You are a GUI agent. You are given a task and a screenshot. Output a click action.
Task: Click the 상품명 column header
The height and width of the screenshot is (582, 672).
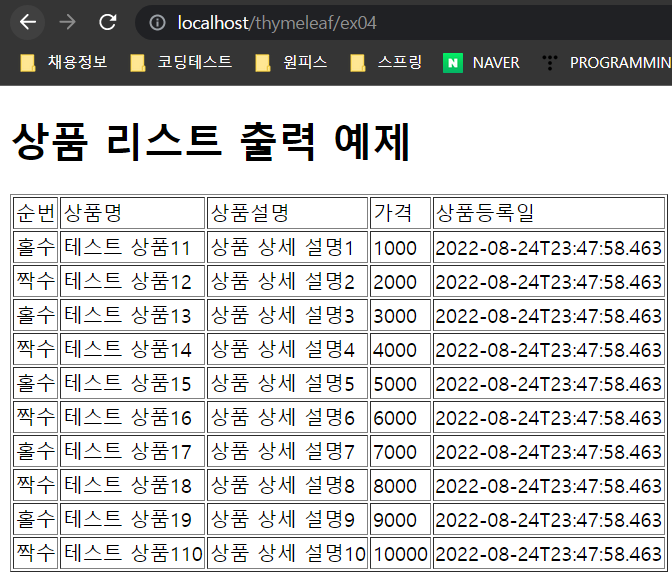click(x=132, y=213)
